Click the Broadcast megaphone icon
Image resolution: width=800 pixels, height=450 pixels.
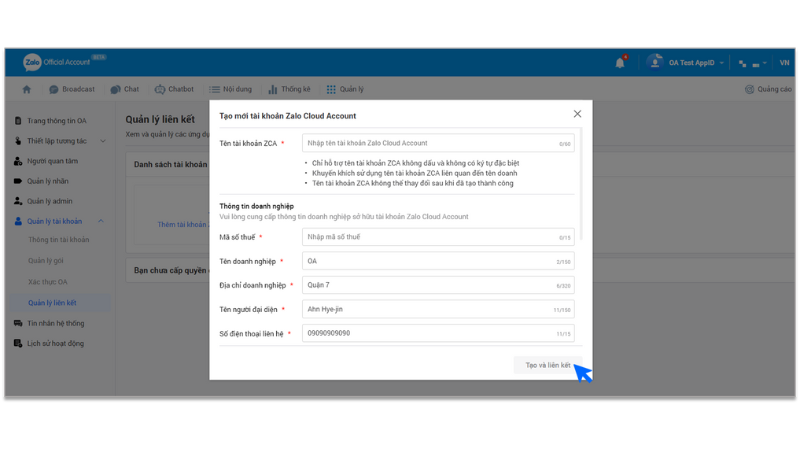[x=54, y=89]
